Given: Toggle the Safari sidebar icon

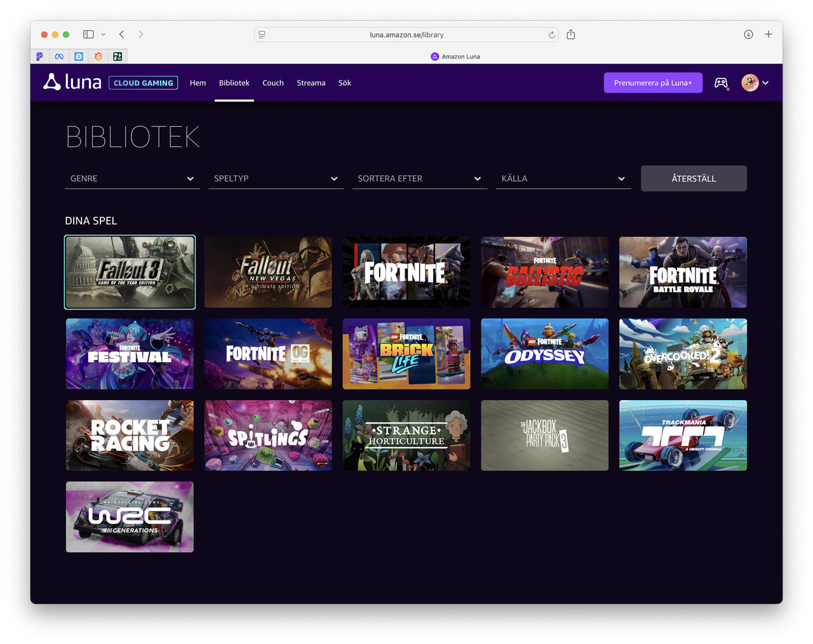Looking at the screenshot, I should tap(88, 34).
